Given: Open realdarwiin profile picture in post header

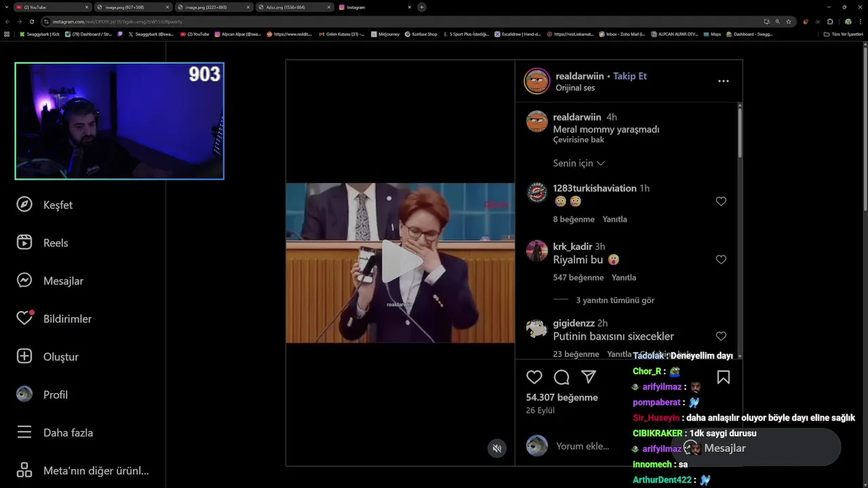Looking at the screenshot, I should click(x=537, y=81).
